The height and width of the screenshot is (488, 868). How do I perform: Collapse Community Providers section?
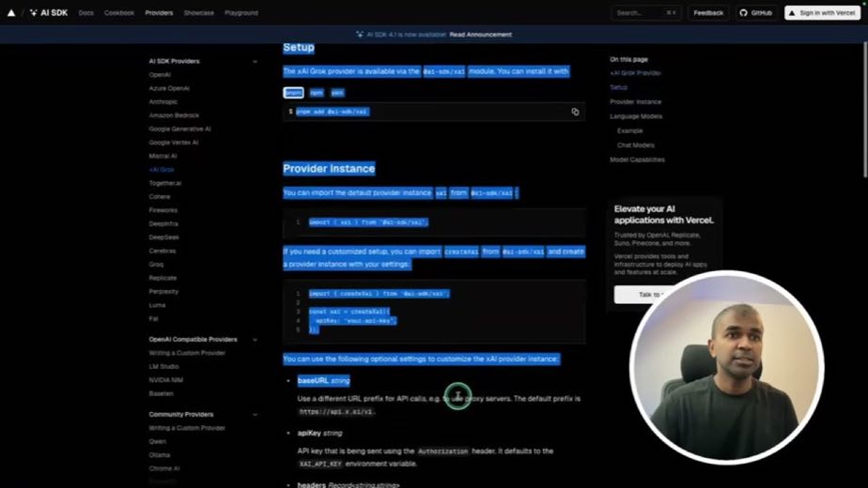[255, 415]
